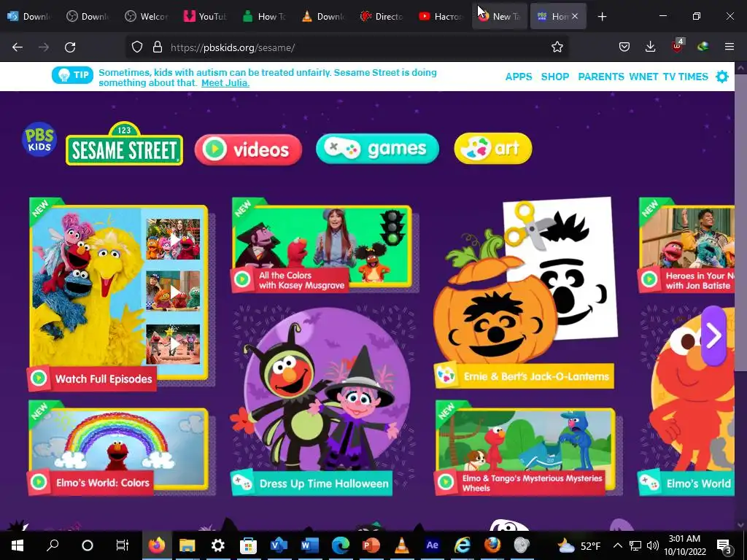Screen dimensions: 747x560
Task: Click the site security padlock icon
Action: click(158, 47)
